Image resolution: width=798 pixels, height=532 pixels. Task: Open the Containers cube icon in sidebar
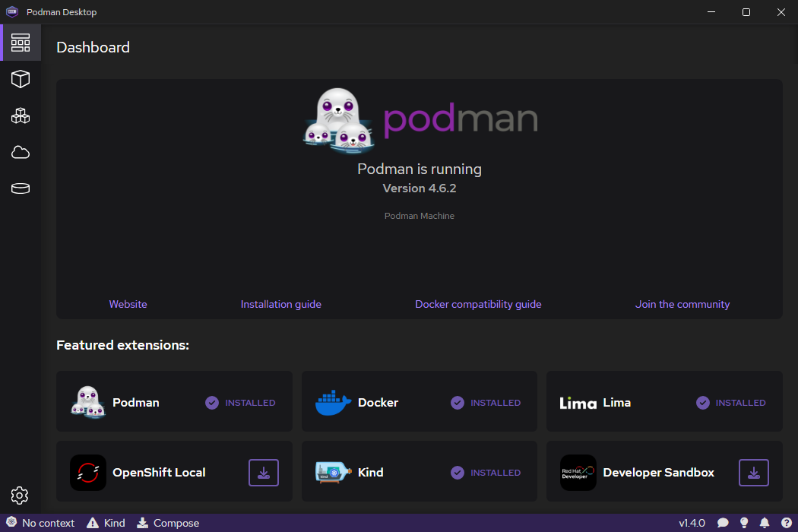click(x=21, y=79)
